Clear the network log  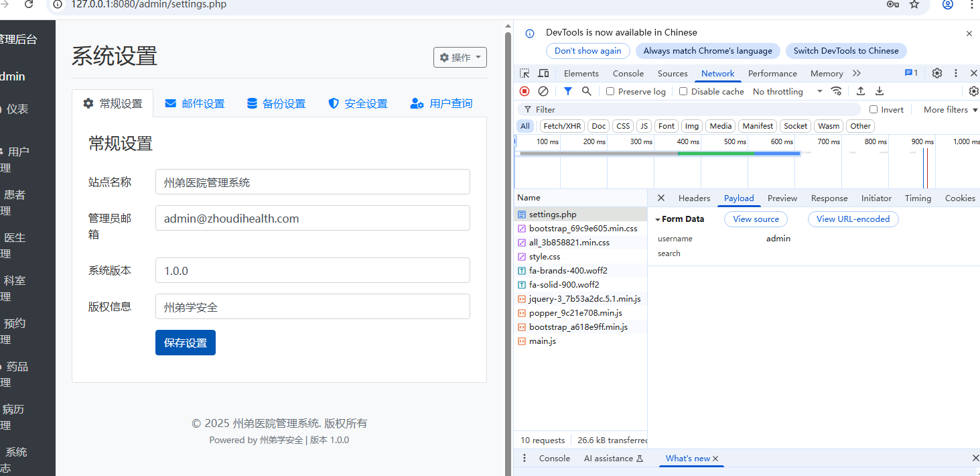(x=543, y=91)
